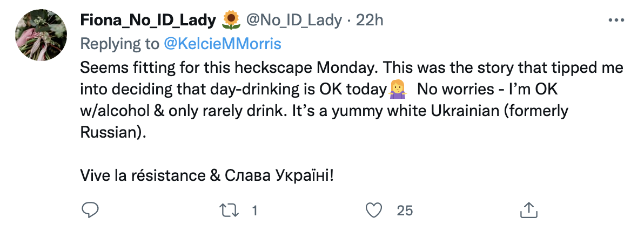Click the word "Russian)." in the tweet
Viewport: 644px width, 231px height.
[113, 132]
